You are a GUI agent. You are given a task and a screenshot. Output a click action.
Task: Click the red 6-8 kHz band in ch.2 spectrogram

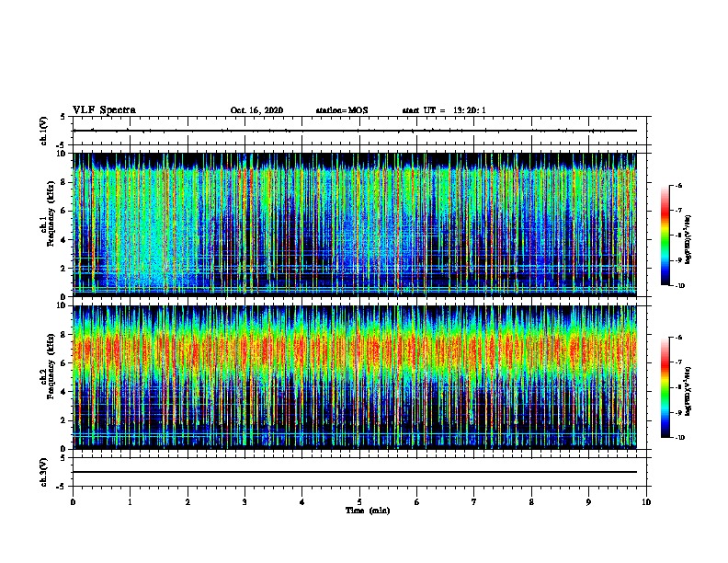pos(355,349)
